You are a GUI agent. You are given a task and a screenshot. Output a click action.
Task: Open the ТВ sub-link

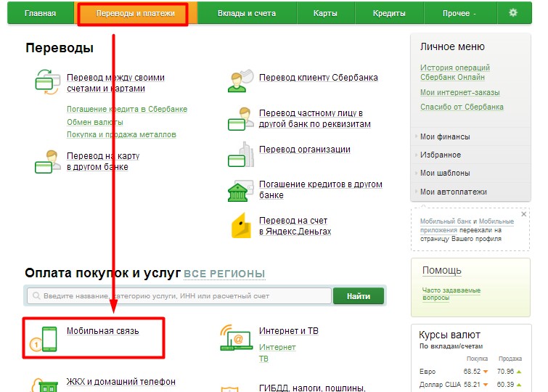tap(263, 359)
